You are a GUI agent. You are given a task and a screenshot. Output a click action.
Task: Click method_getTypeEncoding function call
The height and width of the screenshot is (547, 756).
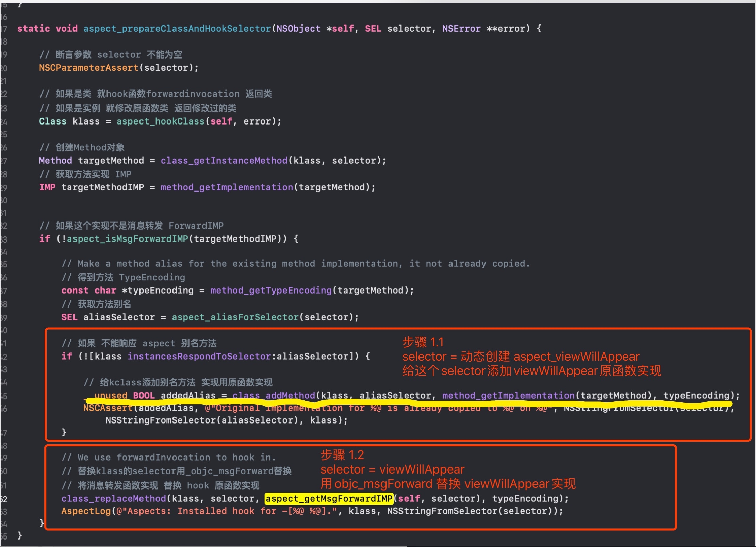tap(271, 291)
